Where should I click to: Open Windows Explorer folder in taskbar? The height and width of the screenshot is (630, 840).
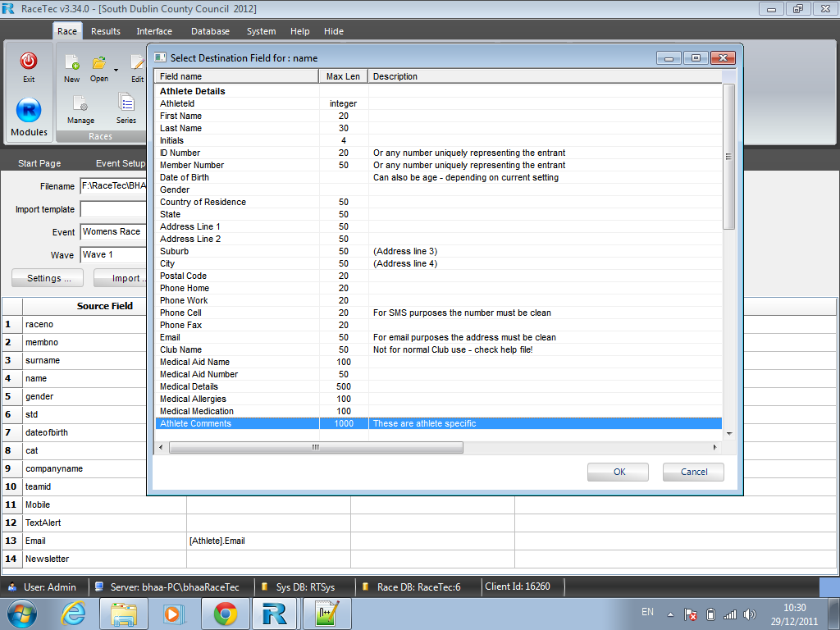[x=124, y=614]
